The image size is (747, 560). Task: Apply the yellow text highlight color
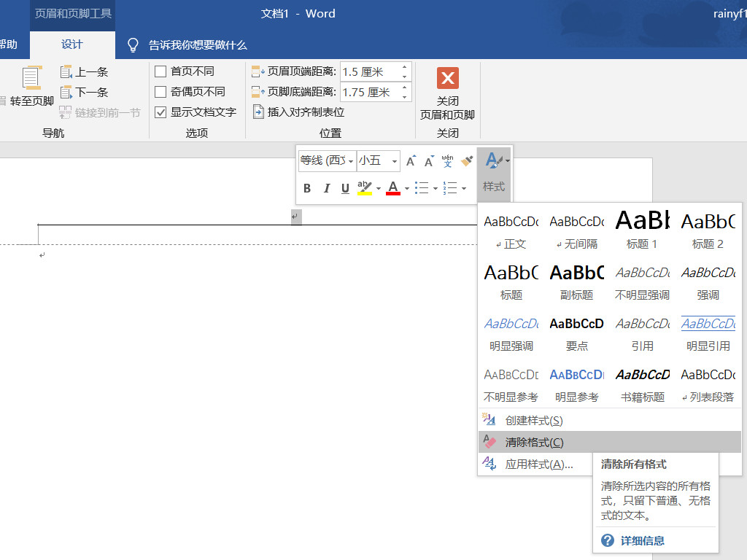click(365, 188)
